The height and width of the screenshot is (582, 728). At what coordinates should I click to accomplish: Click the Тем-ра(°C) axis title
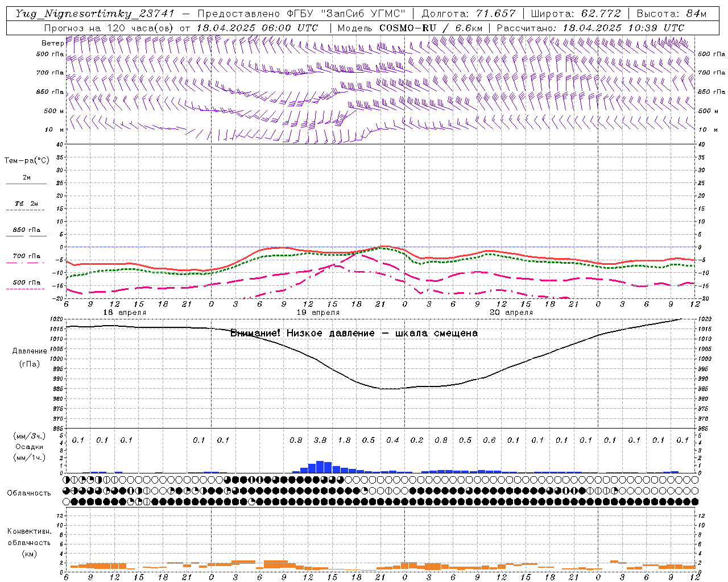tap(27, 161)
